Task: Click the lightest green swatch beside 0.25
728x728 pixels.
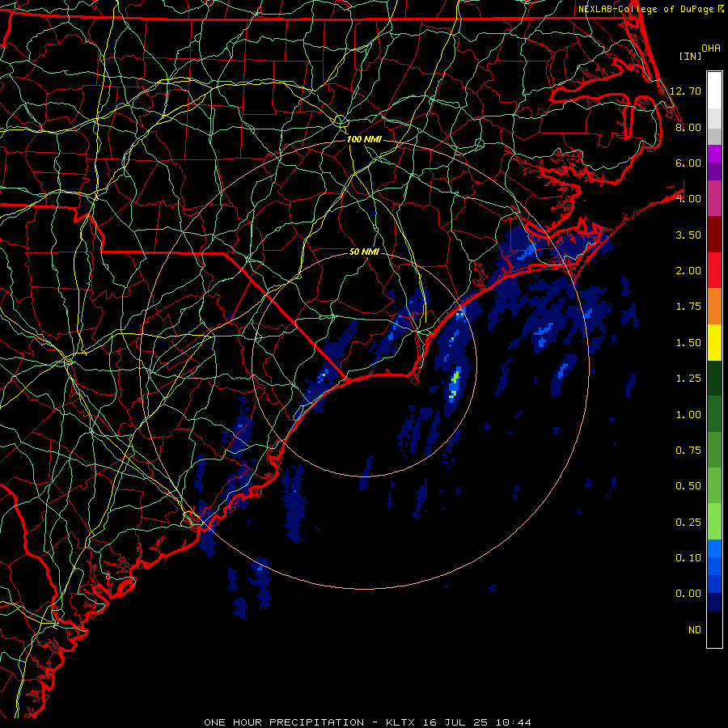Action: tap(714, 522)
